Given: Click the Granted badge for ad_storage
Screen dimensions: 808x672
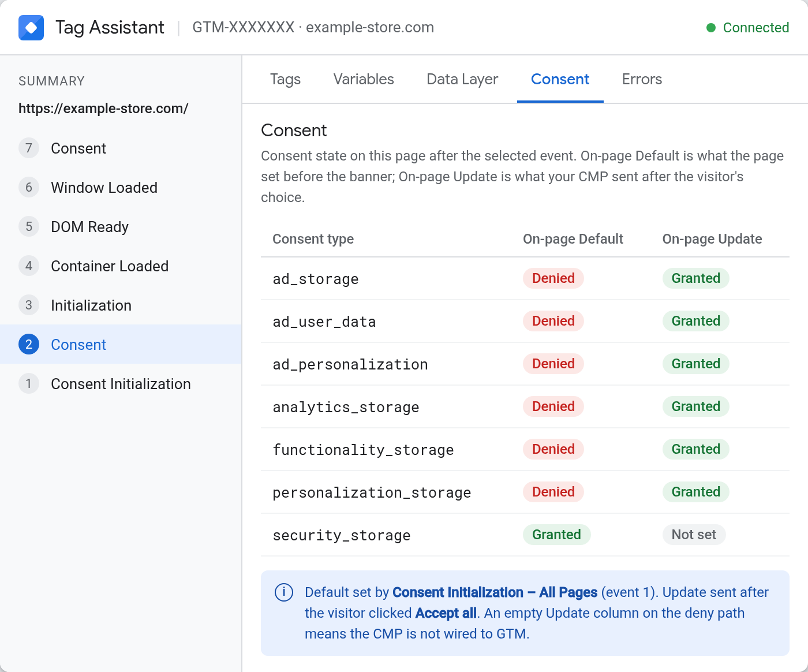Looking at the screenshot, I should point(695,278).
